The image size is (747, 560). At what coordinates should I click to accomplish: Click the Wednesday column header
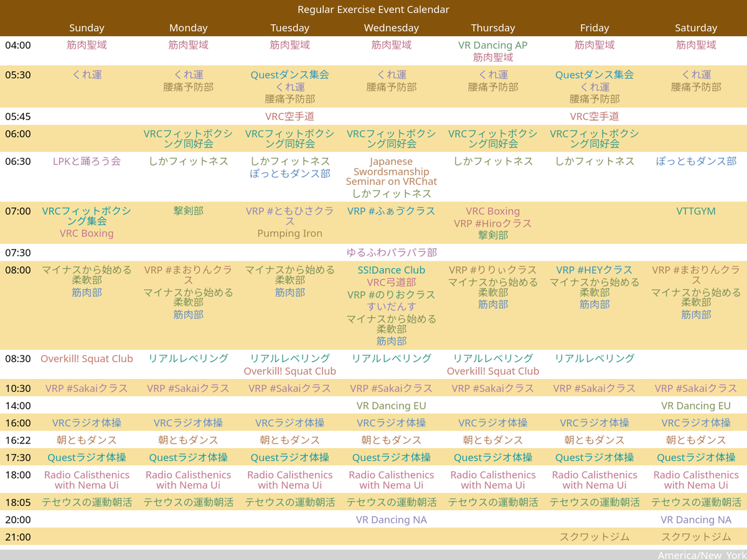(x=391, y=27)
